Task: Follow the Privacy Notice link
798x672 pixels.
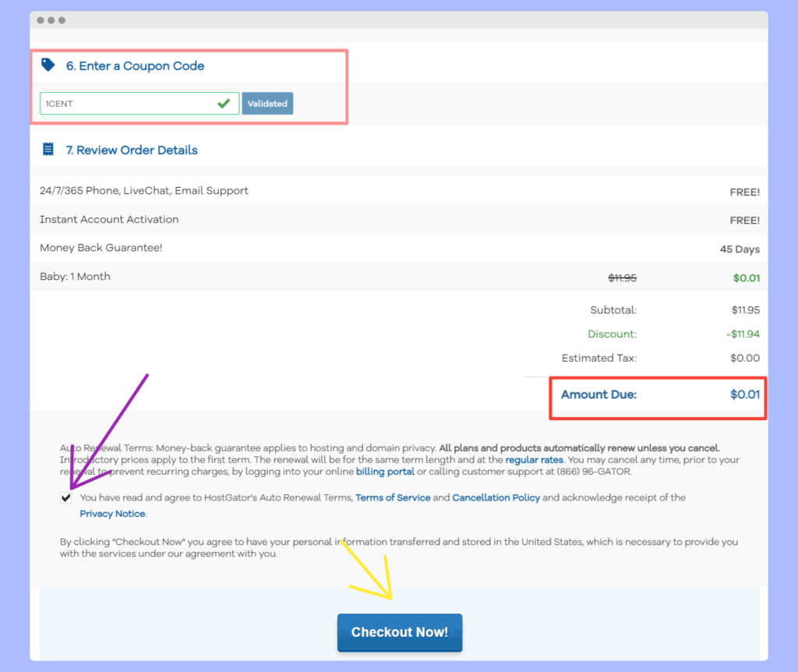Action: [x=112, y=514]
